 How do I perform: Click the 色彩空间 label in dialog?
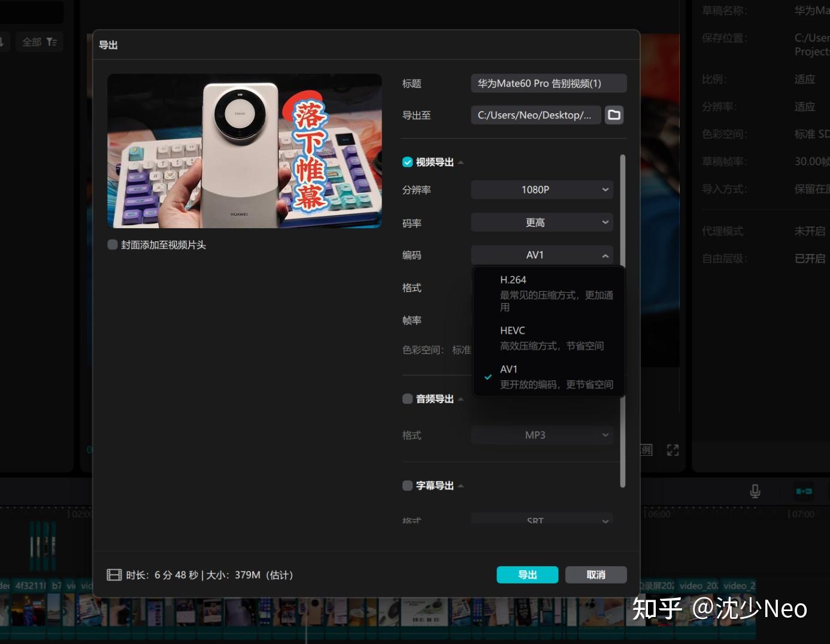(423, 350)
